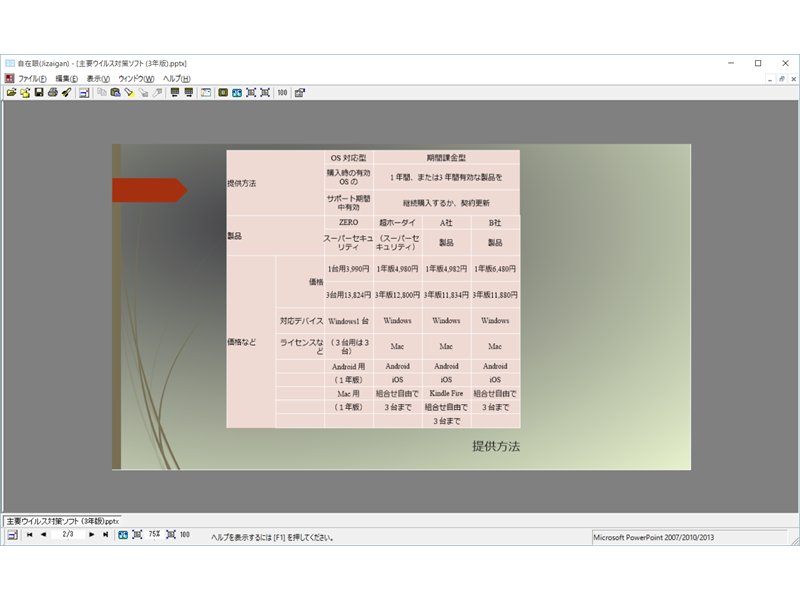Jump to the first page
Image resolution: width=800 pixels, height=600 pixels.
pyautogui.click(x=29, y=535)
